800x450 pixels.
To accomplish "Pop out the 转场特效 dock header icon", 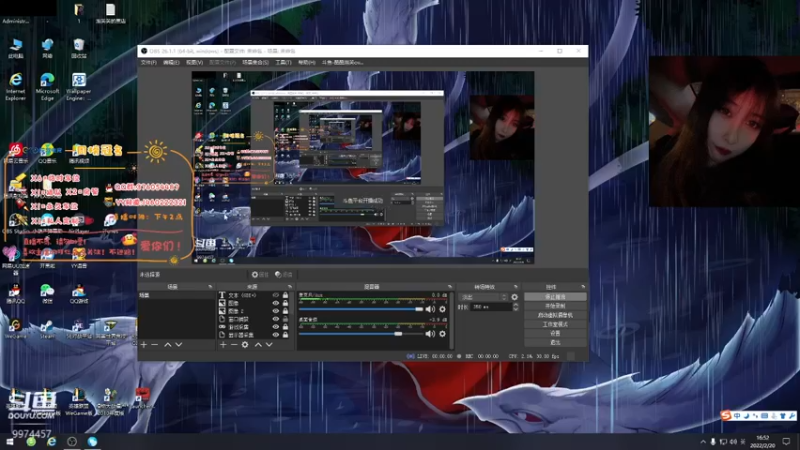I will [515, 287].
